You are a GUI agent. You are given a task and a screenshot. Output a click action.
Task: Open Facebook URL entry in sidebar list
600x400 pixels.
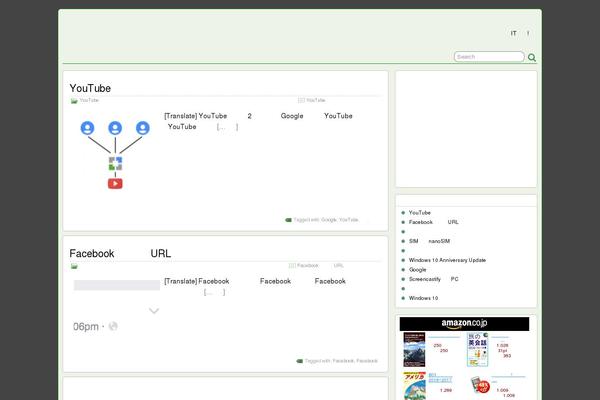[x=434, y=222]
